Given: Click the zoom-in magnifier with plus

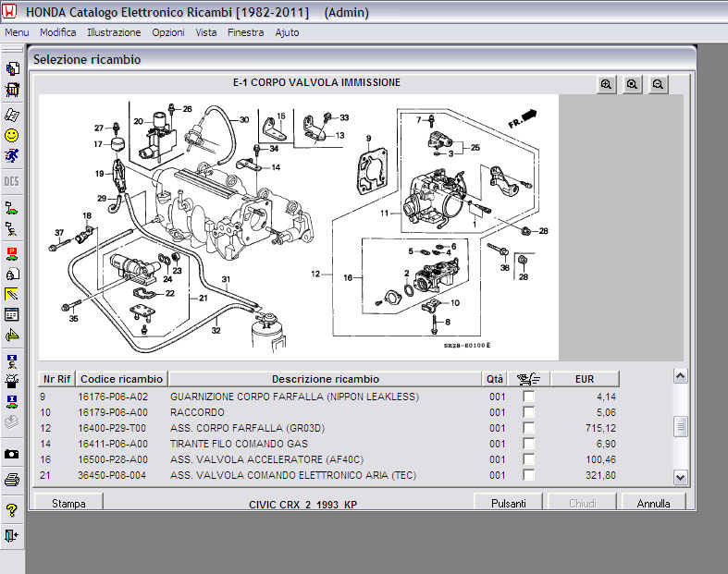Looking at the screenshot, I should pyautogui.click(x=606, y=84).
